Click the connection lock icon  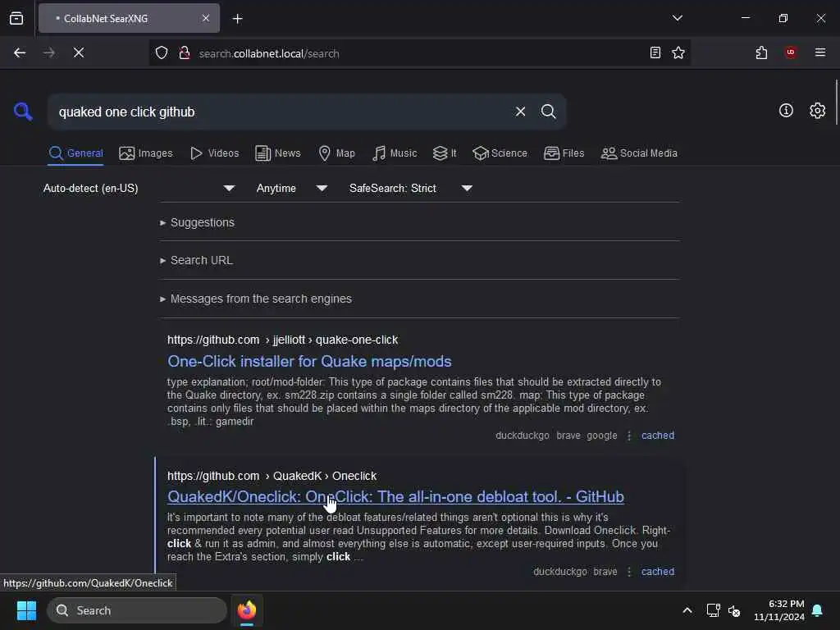pyautogui.click(x=185, y=52)
